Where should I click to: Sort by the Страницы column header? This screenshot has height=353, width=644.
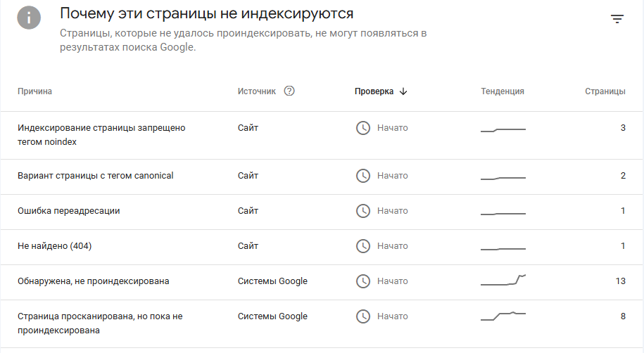pos(605,91)
